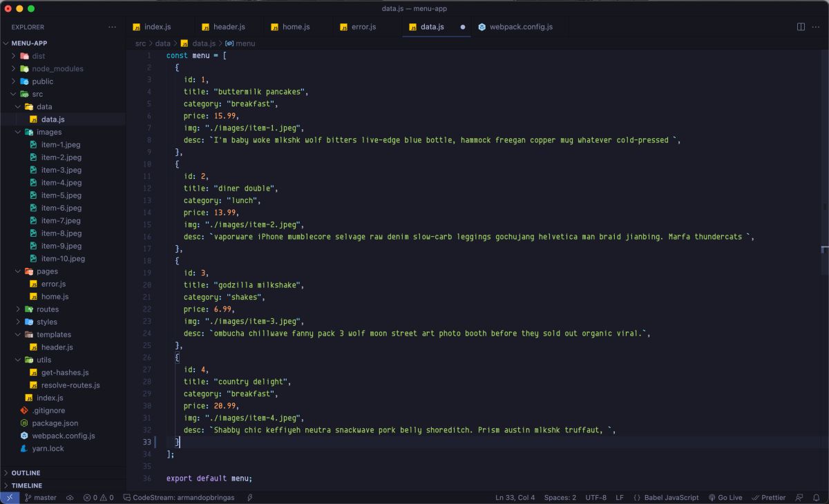
Task: Open package.json file
Action: (63, 423)
